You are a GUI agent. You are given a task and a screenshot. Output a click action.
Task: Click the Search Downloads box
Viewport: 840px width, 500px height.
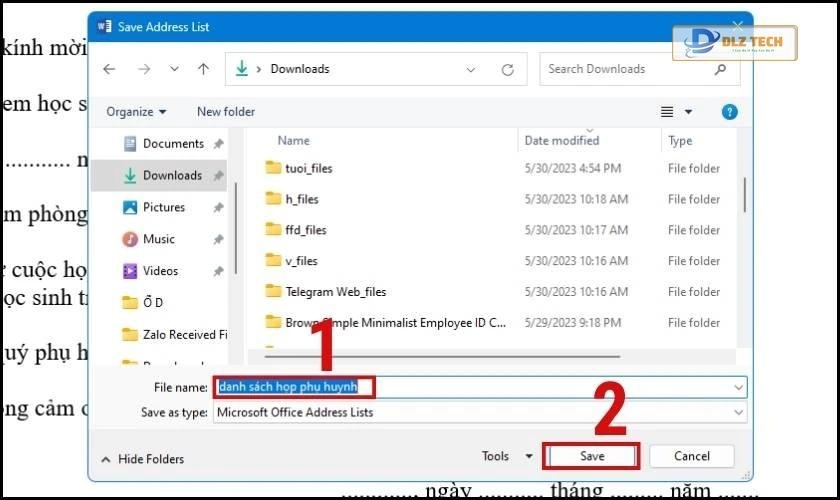630,69
